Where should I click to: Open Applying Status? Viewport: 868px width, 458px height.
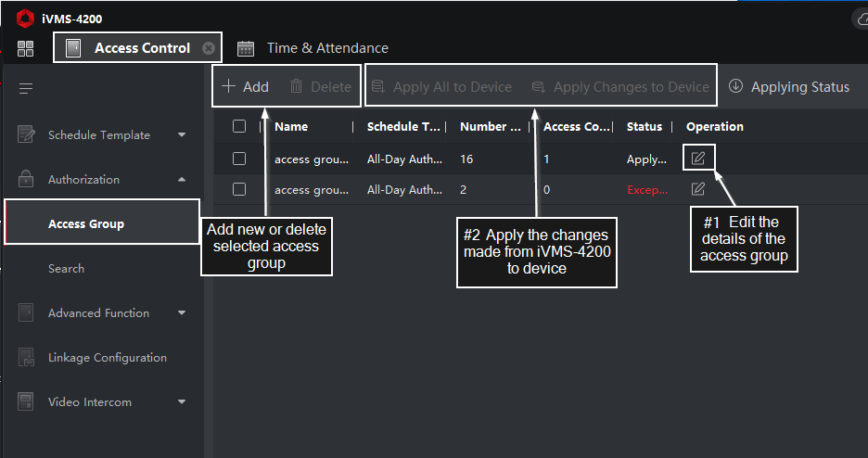[x=789, y=87]
